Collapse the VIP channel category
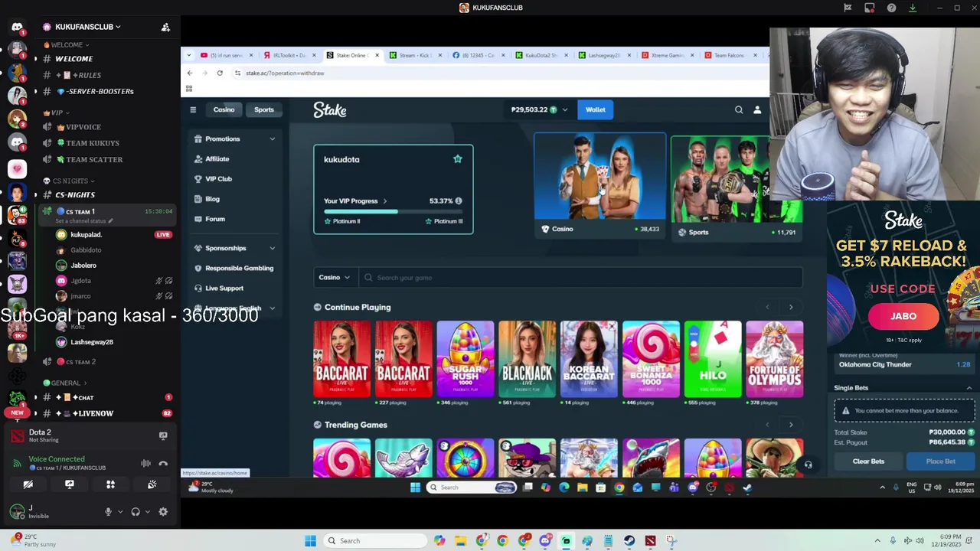This screenshot has height=551, width=980. point(56,112)
